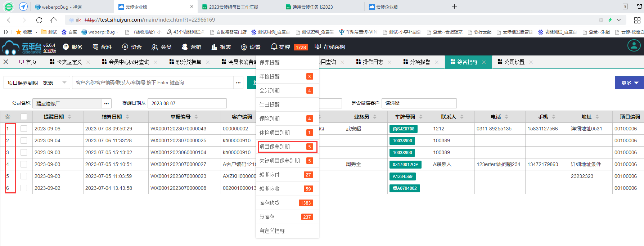644x246 pixels.
Task: Open the 是否微信客户 select dropdown
Action: point(419,103)
